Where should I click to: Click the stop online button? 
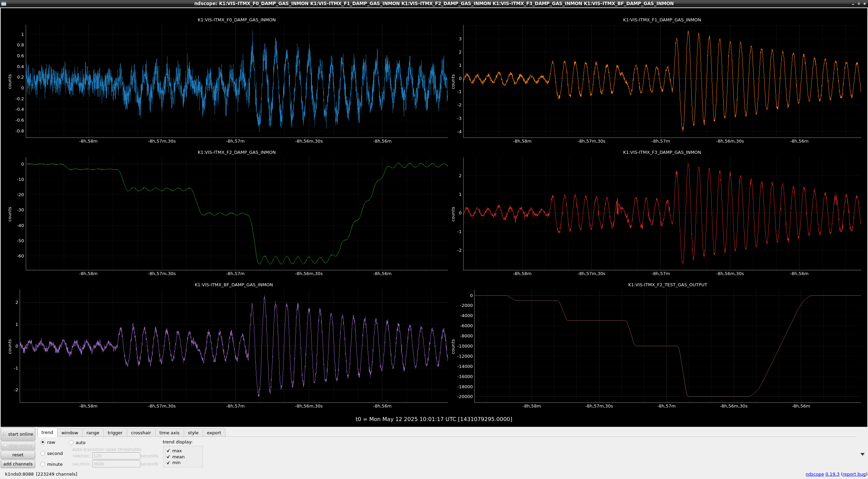(18, 445)
